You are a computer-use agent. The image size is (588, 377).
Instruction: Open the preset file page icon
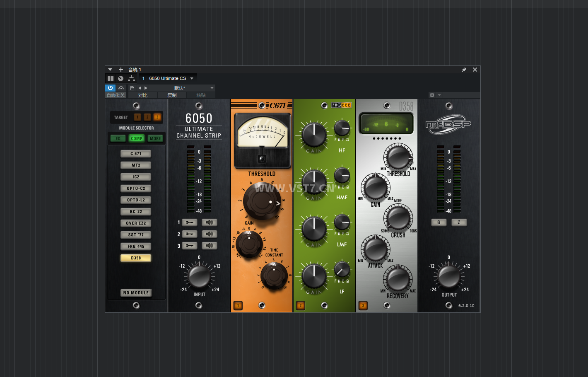click(x=132, y=88)
